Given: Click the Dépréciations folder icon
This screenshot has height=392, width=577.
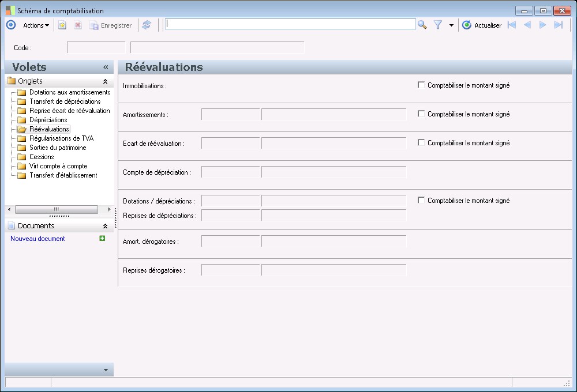Looking at the screenshot, I should (22, 120).
